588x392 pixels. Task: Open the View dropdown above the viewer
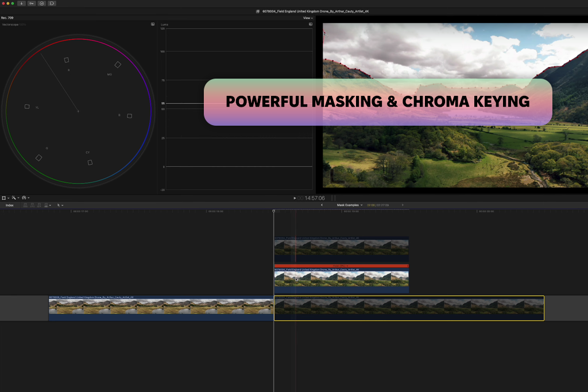[x=308, y=18]
